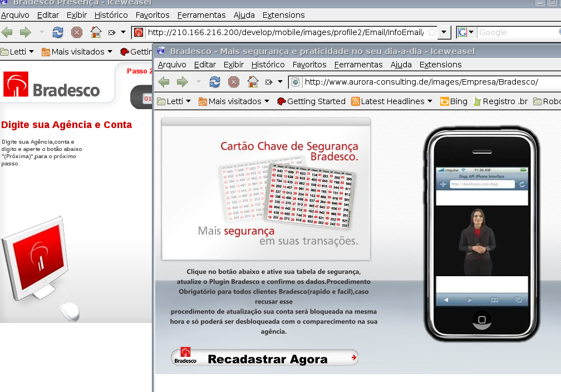Open Extensions menu in the front window
The image size is (561, 392).
pos(441,65)
